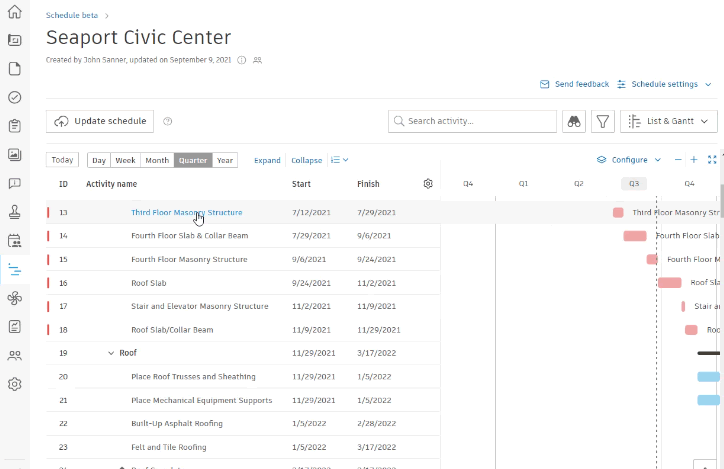724x469 pixels.
Task: Open the Configure dropdown menu
Action: point(629,160)
